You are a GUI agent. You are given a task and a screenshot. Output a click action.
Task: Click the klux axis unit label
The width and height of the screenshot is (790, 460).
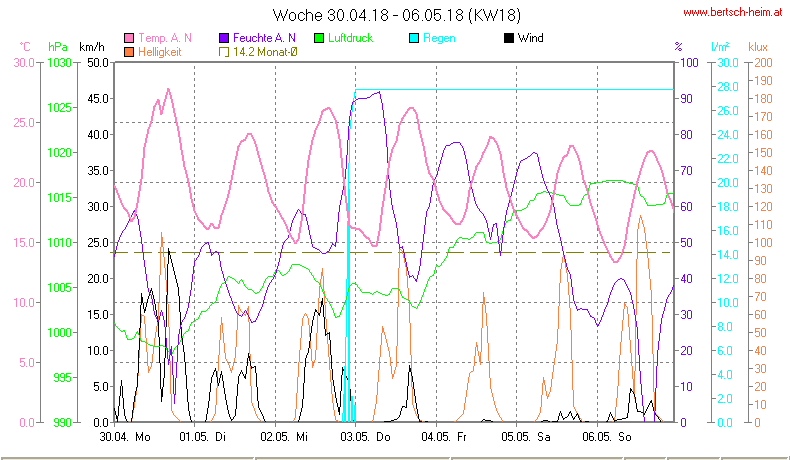click(759, 47)
